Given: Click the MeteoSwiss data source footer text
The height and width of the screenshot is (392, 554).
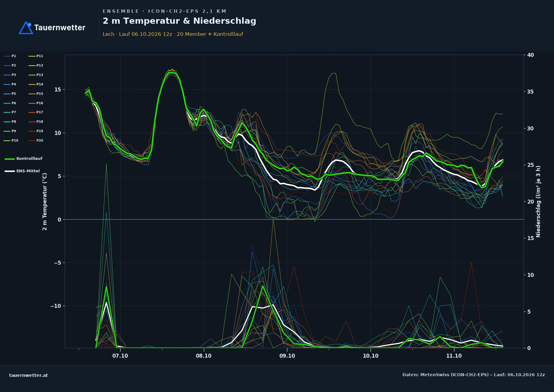Looking at the screenshot, I should click(x=474, y=375).
